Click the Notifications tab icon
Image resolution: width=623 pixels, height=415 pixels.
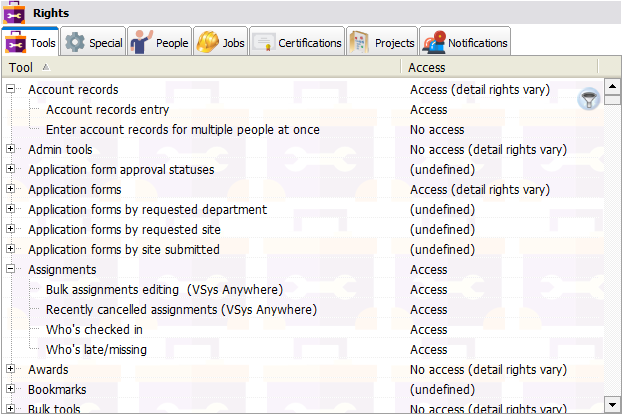pyautogui.click(x=433, y=43)
